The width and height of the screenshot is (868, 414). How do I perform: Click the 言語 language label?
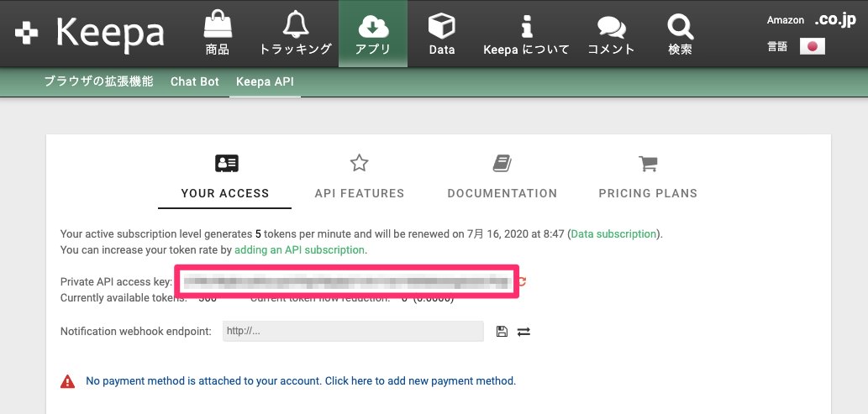tap(777, 47)
